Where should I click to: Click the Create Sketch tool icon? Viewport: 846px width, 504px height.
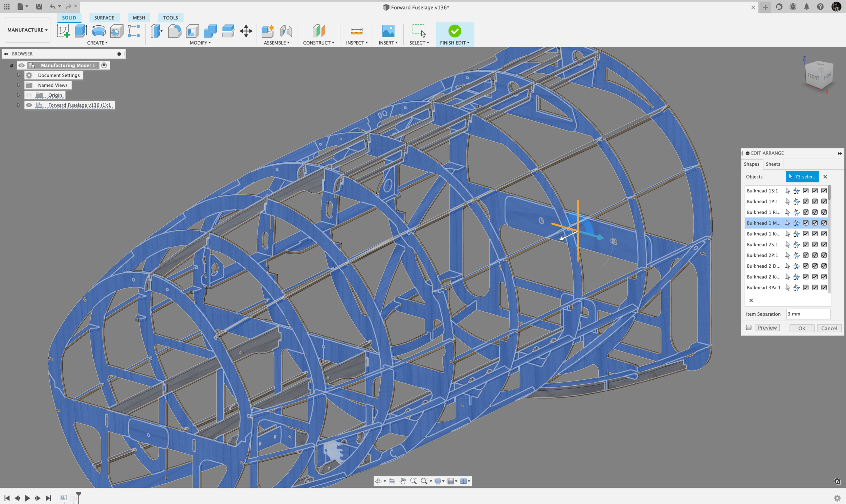[x=63, y=31]
